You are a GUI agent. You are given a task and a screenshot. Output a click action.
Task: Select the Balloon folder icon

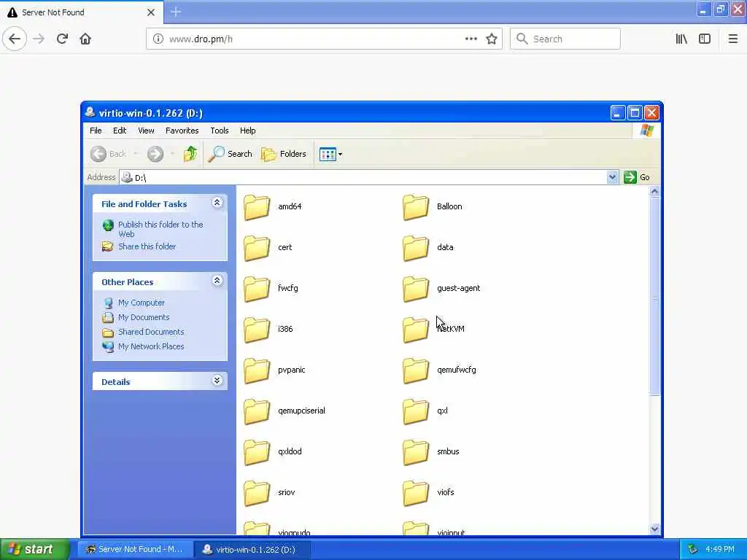click(x=416, y=206)
